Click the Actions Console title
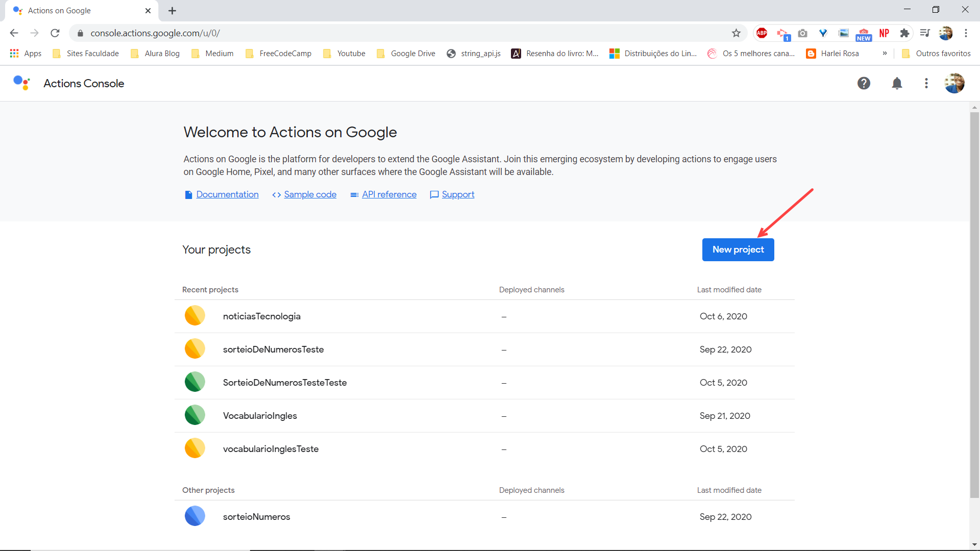The height and width of the screenshot is (551, 980). (x=84, y=83)
